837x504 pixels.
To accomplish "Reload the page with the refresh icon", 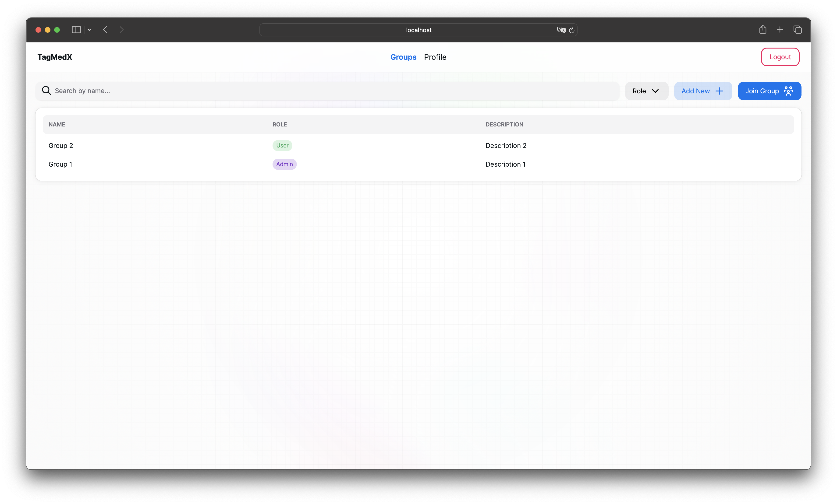I will point(572,30).
